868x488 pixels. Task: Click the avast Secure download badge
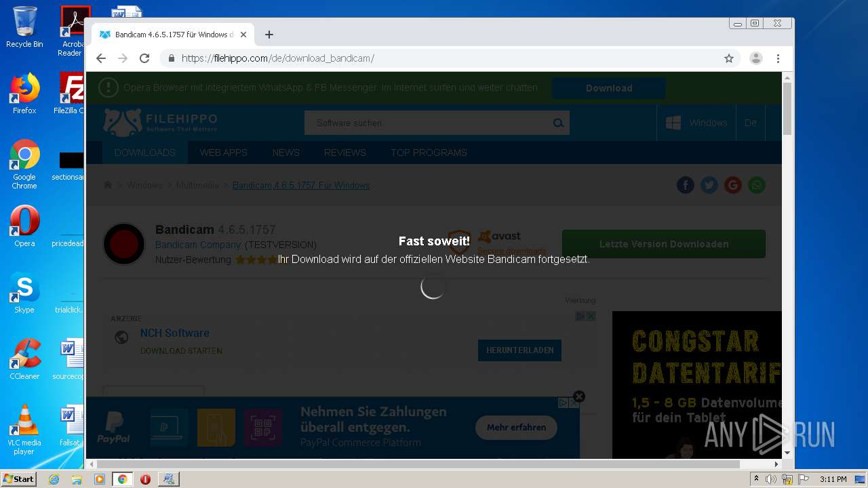tap(497, 242)
